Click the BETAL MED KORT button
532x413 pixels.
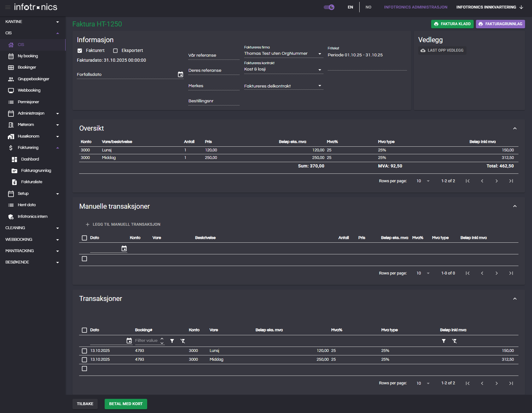click(126, 404)
